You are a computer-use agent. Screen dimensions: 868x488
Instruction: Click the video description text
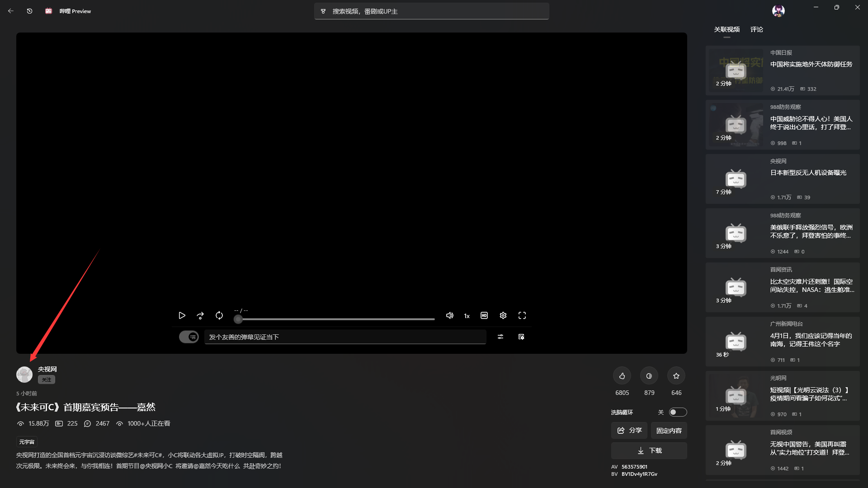click(149, 460)
